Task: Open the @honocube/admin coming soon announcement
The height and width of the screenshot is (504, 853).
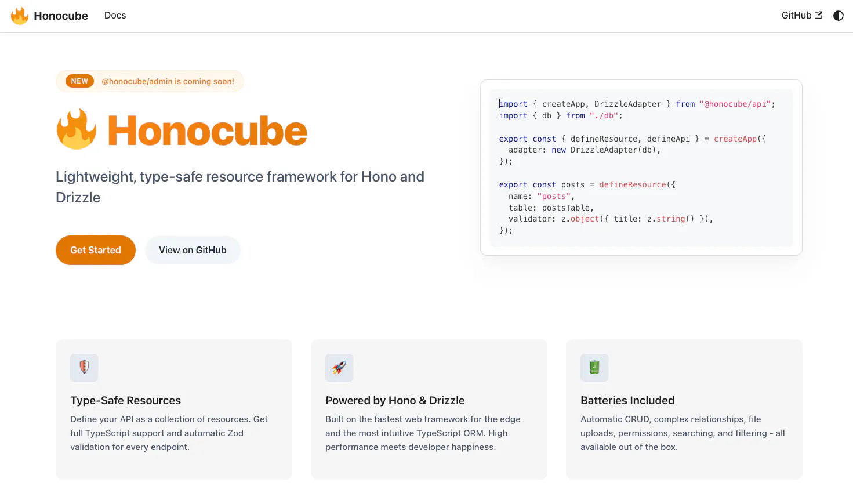Action: tap(150, 81)
